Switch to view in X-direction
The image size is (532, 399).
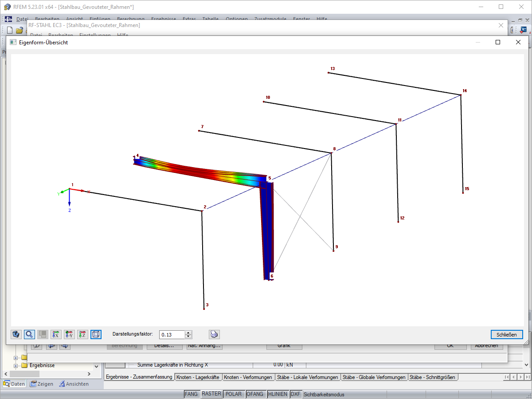(56, 334)
